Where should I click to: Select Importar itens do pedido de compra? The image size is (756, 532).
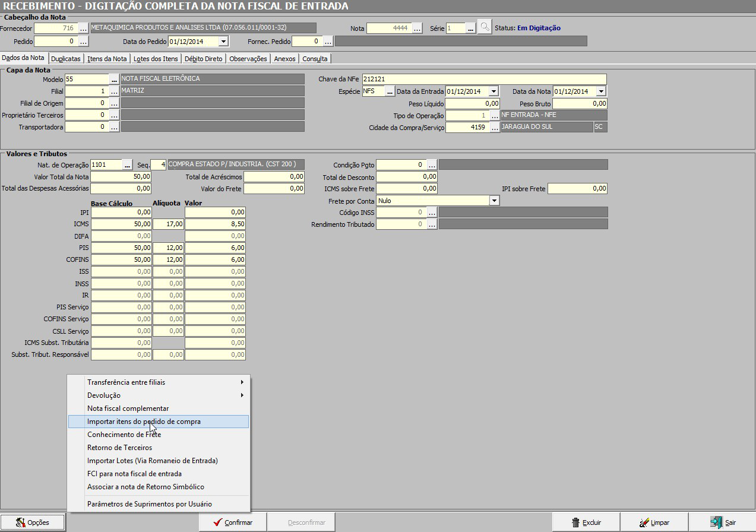144,422
